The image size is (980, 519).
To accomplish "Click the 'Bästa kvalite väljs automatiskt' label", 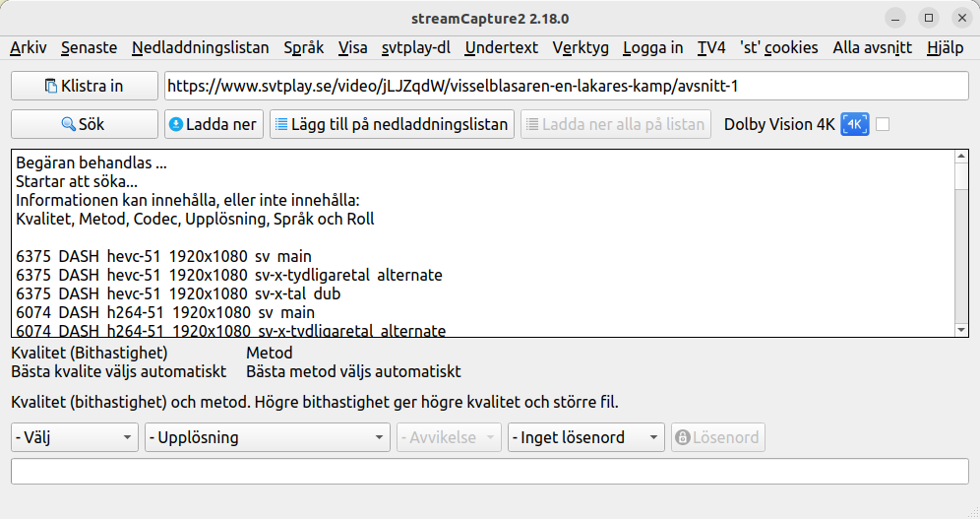I will click(119, 371).
